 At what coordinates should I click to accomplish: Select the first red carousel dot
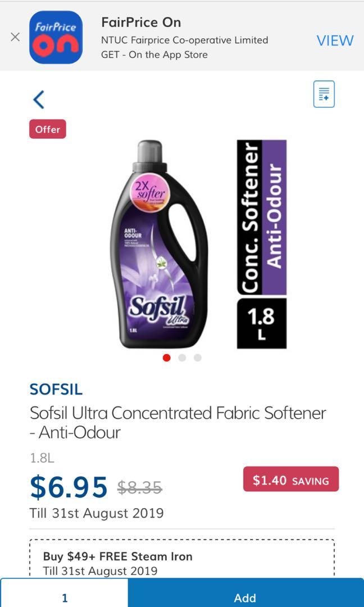pos(166,357)
